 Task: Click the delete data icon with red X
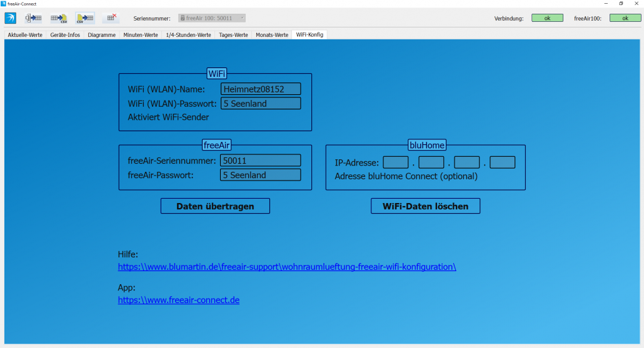(x=111, y=18)
